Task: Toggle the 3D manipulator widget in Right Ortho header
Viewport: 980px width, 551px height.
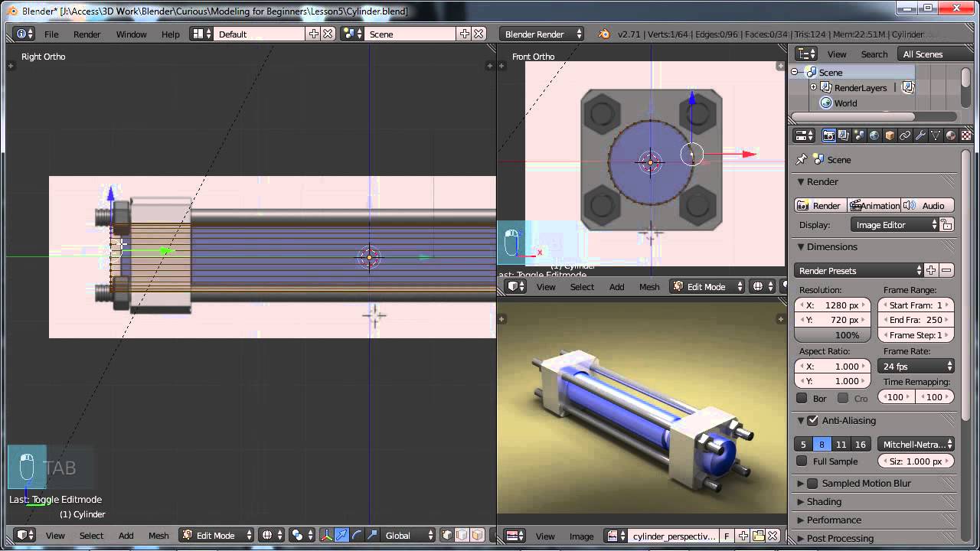Action: click(x=326, y=536)
